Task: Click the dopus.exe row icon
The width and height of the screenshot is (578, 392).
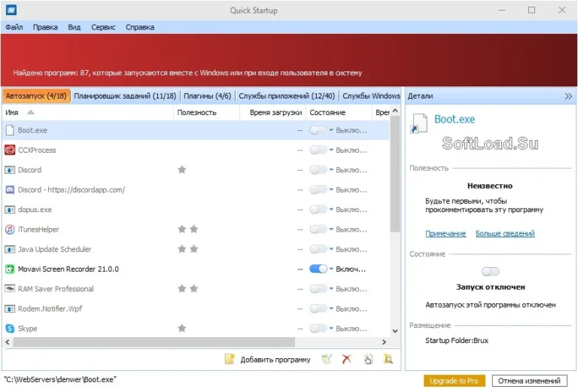Action: coord(10,210)
